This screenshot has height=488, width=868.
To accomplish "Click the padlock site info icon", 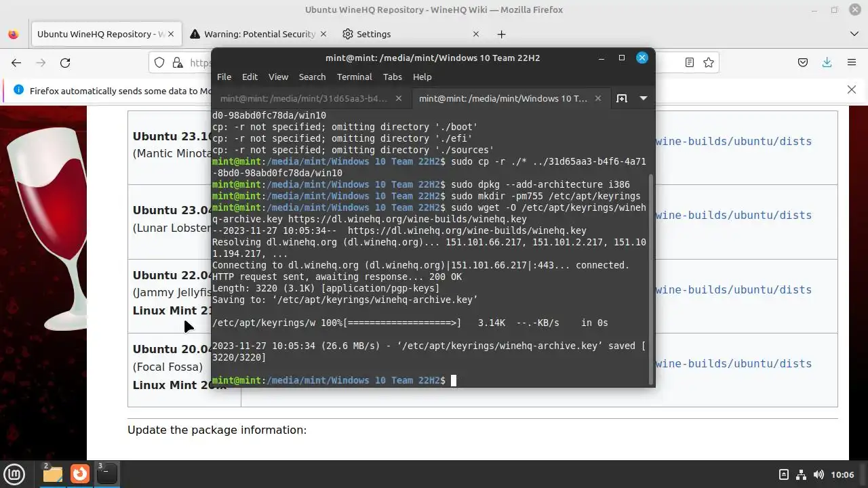I will 178,62.
